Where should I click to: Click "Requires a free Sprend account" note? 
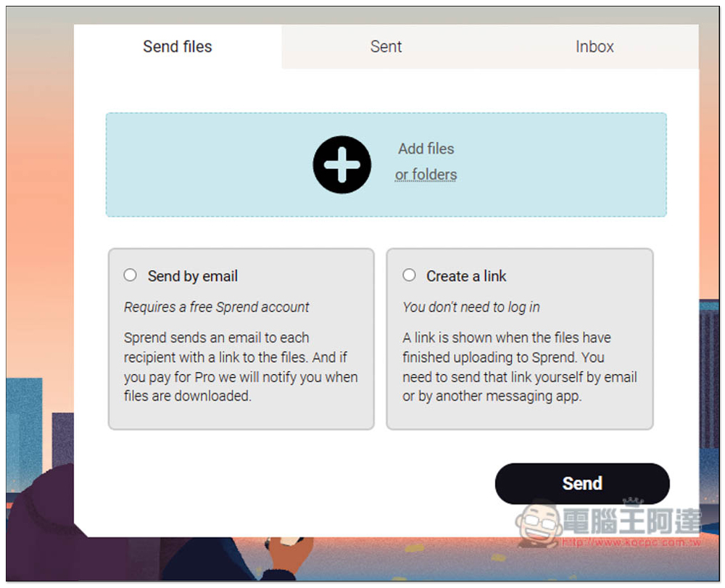(x=216, y=307)
